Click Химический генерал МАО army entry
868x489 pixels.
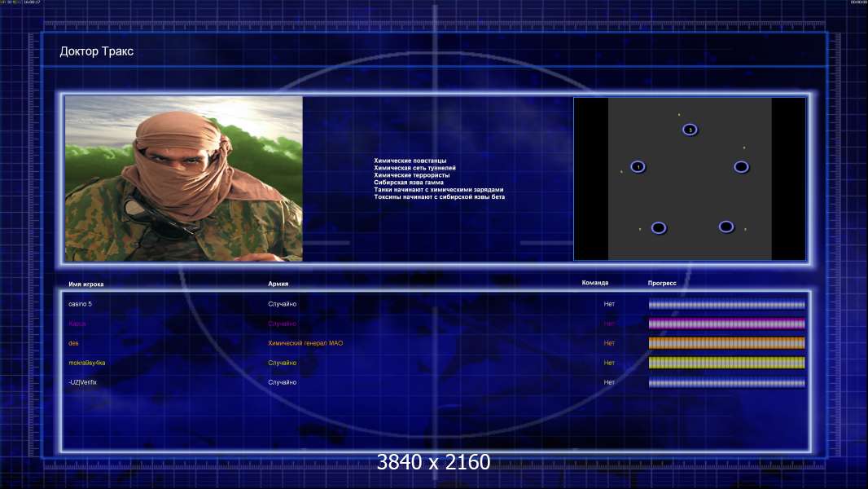click(305, 343)
